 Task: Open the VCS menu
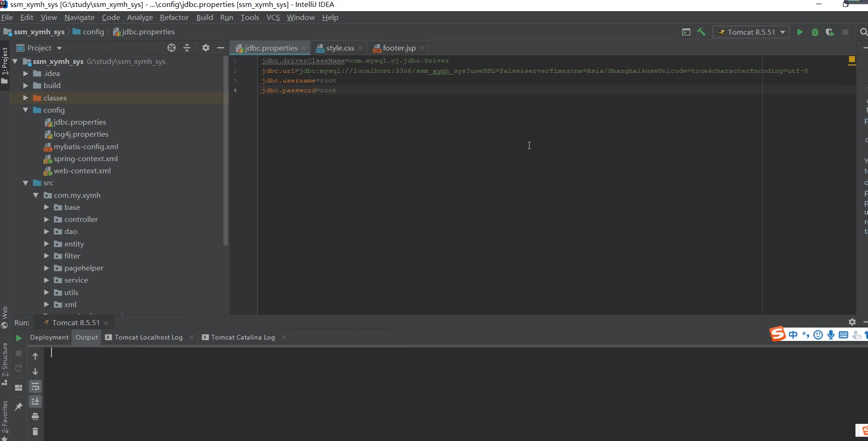point(273,17)
